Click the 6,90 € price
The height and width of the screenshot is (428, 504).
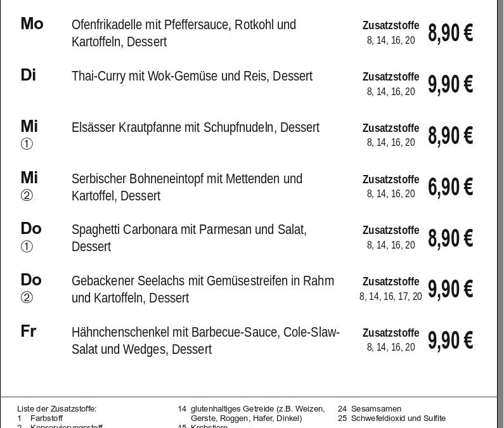point(450,187)
